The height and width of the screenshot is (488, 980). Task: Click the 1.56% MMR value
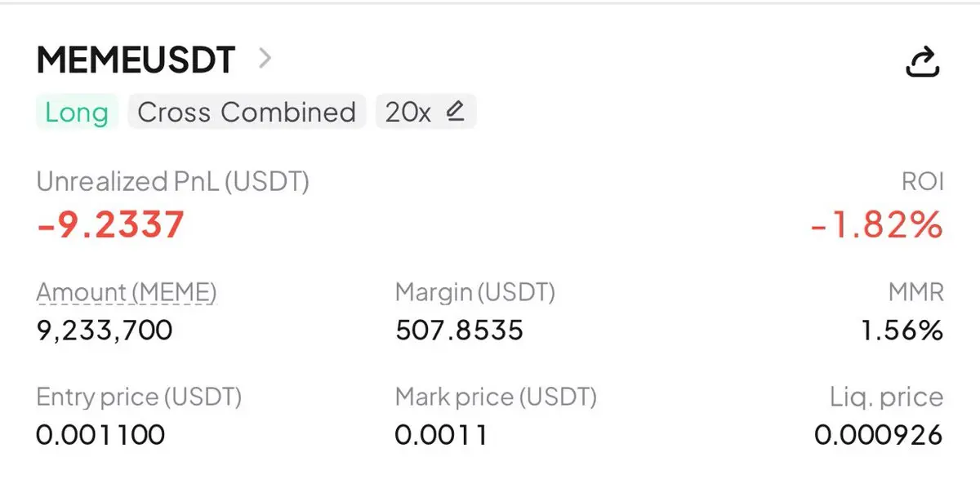(x=902, y=330)
